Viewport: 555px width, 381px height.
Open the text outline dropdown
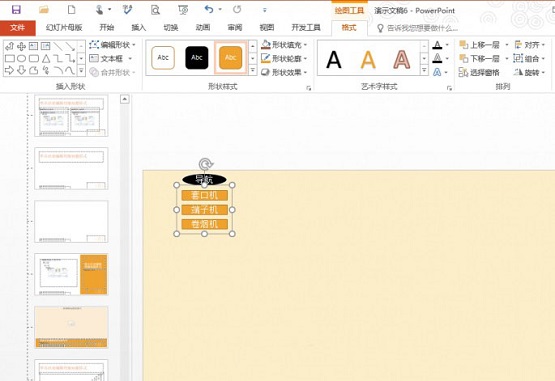coord(447,58)
